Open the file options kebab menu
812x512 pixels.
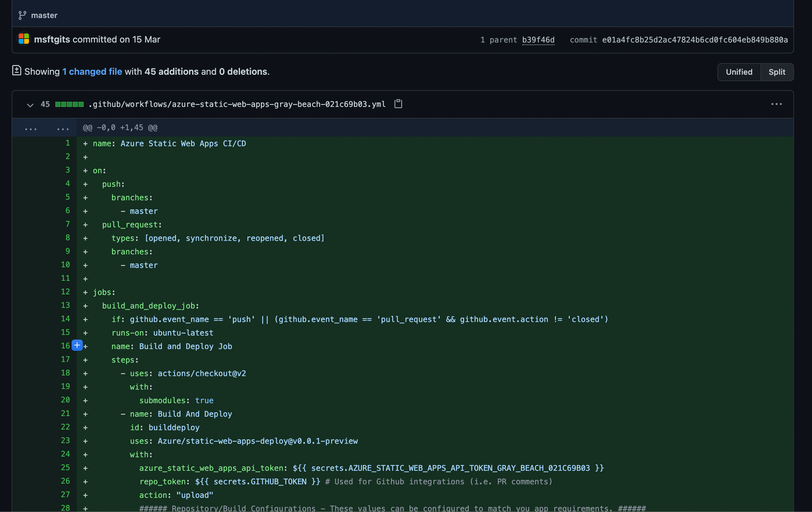point(777,104)
